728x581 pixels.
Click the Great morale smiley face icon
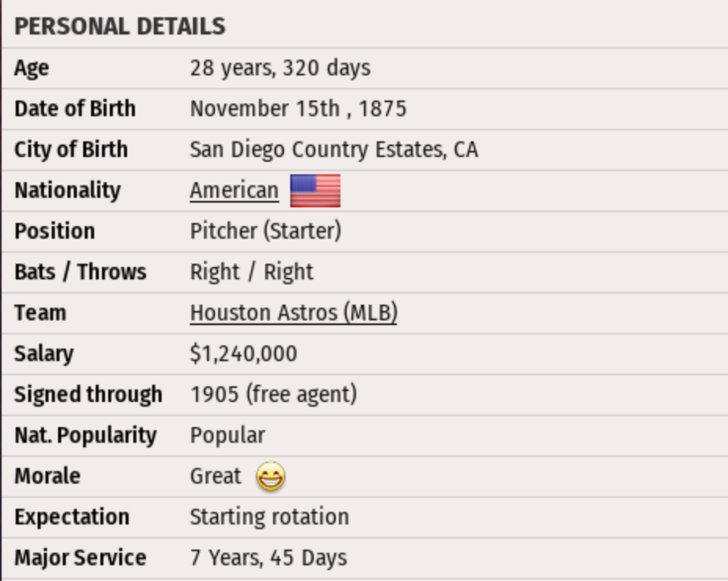(271, 477)
